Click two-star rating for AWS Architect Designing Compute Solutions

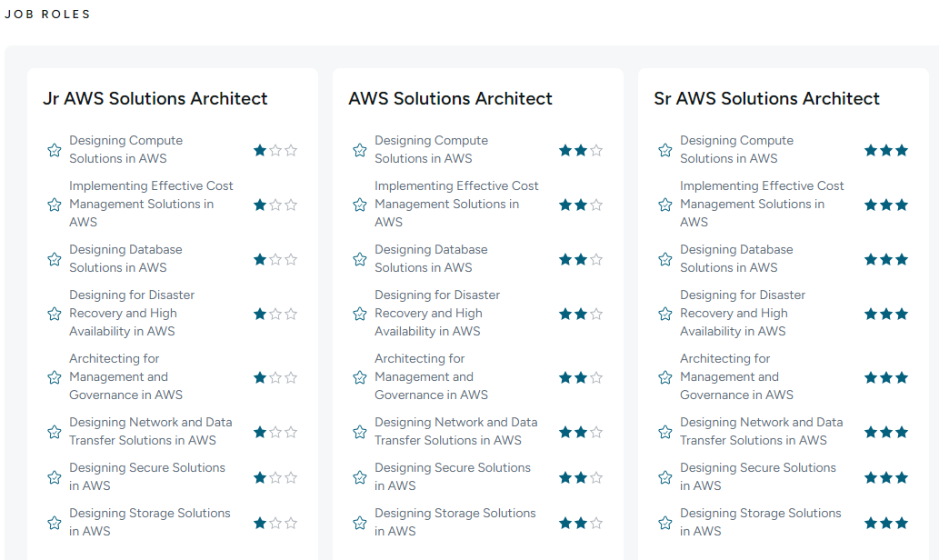[581, 150]
